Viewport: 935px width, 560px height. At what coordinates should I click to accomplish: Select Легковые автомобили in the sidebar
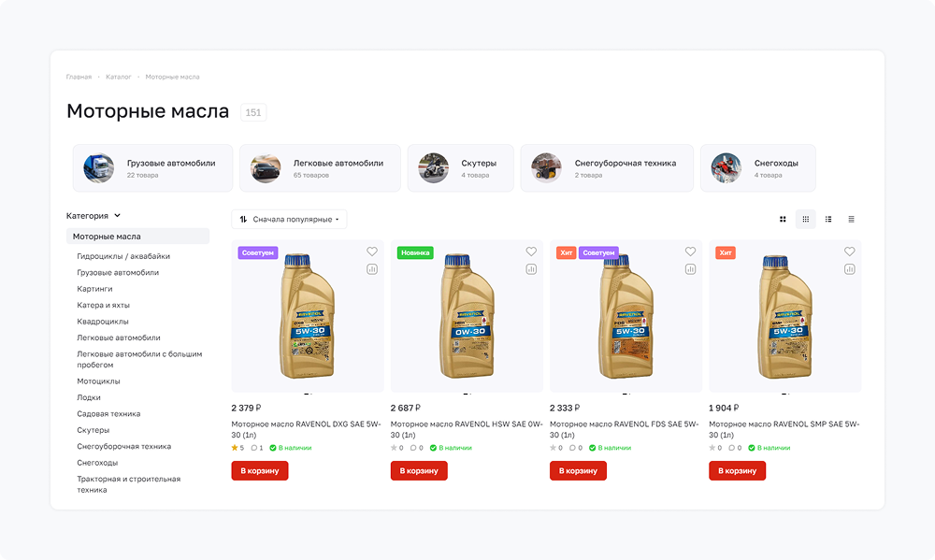pos(119,337)
